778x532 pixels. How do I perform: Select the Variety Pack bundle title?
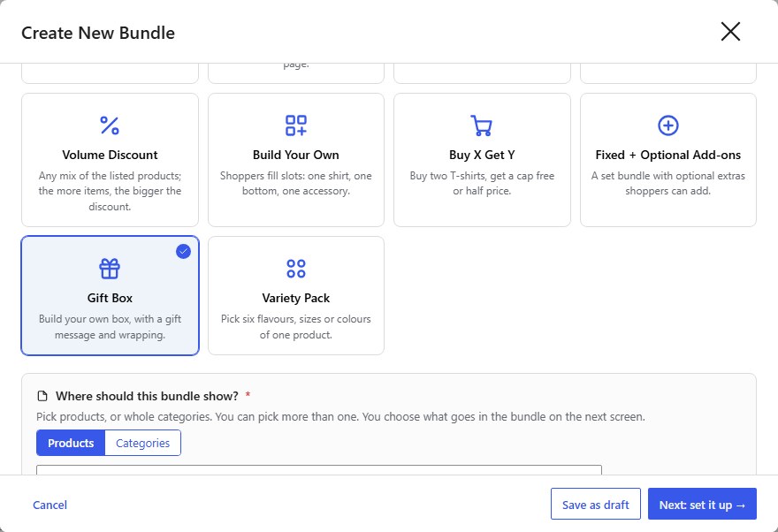(295, 298)
